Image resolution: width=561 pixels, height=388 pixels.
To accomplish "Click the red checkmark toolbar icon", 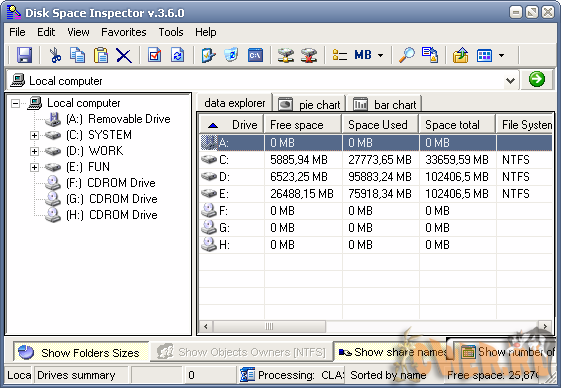I will (155, 55).
